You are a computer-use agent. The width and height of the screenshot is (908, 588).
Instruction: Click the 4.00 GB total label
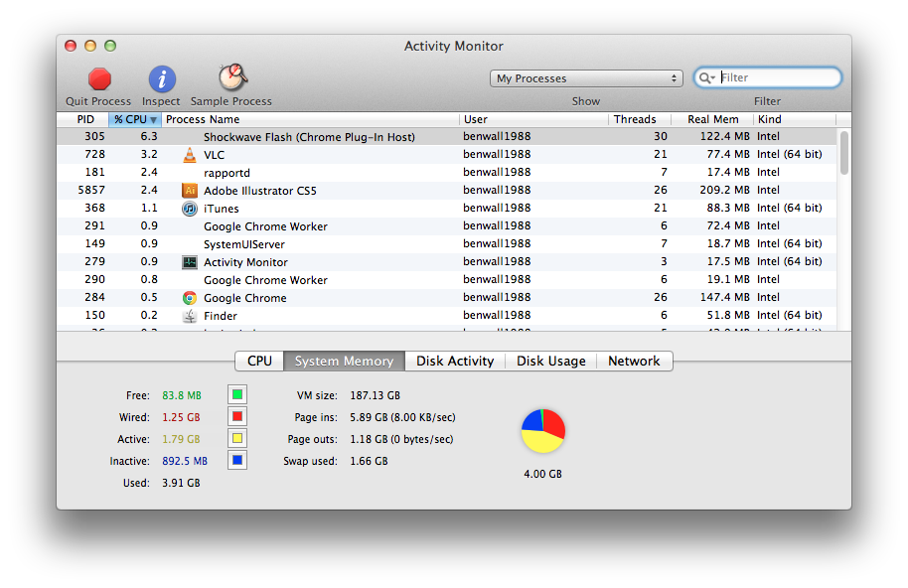(x=542, y=474)
